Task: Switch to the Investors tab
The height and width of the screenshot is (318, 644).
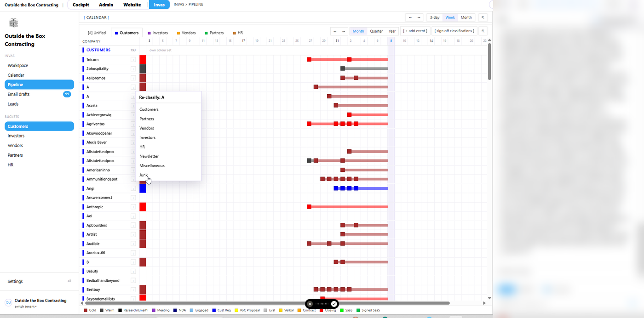Action: tap(158, 33)
